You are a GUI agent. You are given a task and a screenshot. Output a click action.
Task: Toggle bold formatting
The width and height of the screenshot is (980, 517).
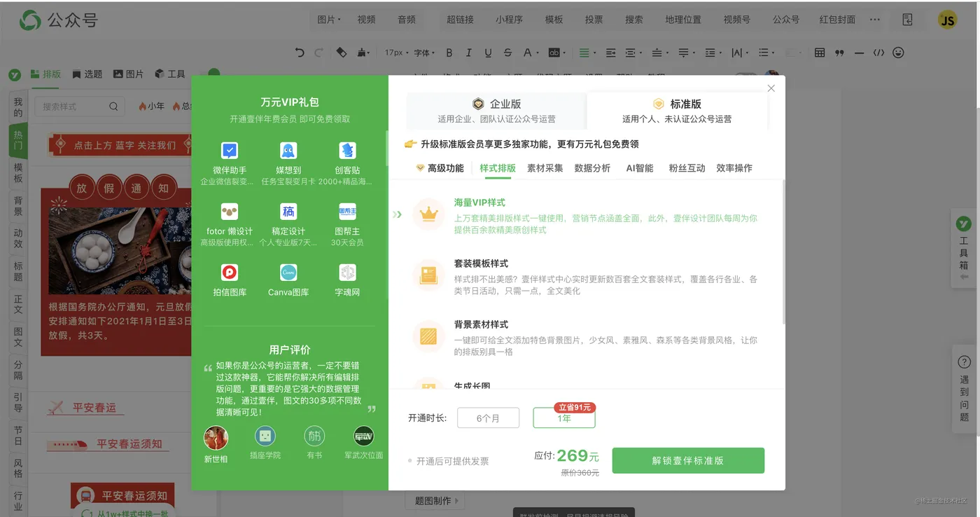click(449, 53)
